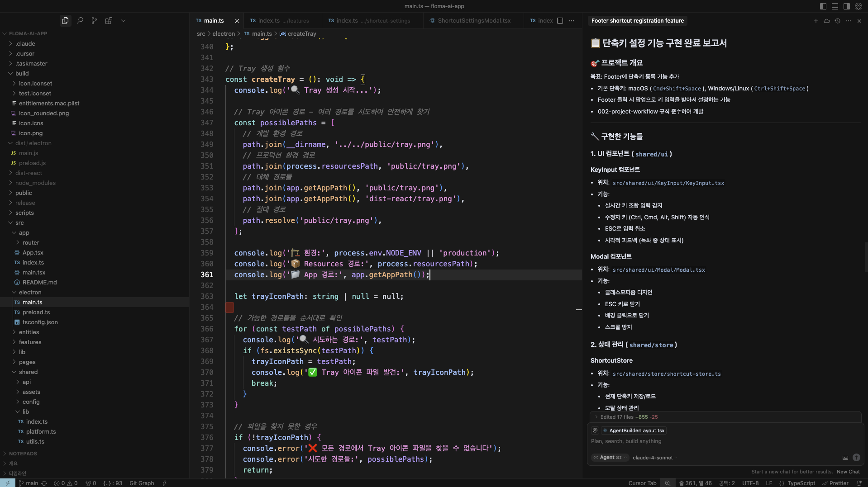Viewport: 868px width, 487px height.
Task: Open the Explorer view icon
Action: pyautogui.click(x=65, y=21)
